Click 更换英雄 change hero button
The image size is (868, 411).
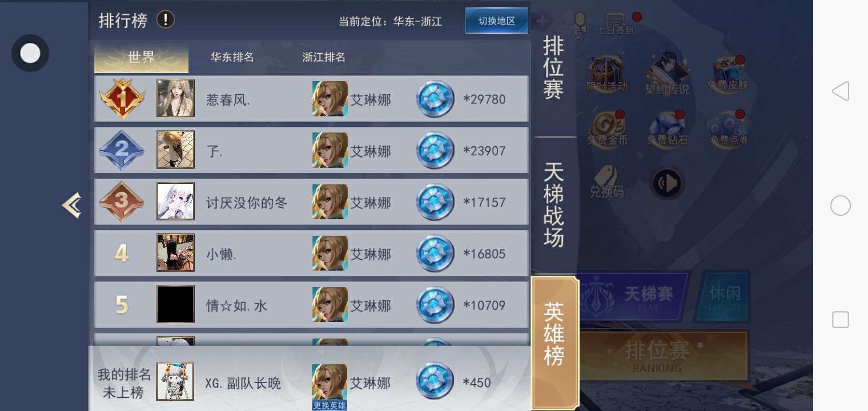(329, 405)
